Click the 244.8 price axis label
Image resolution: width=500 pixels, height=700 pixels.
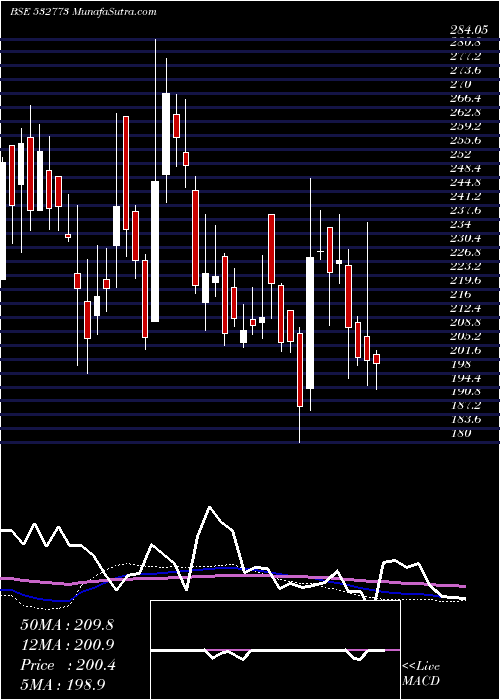click(x=466, y=182)
